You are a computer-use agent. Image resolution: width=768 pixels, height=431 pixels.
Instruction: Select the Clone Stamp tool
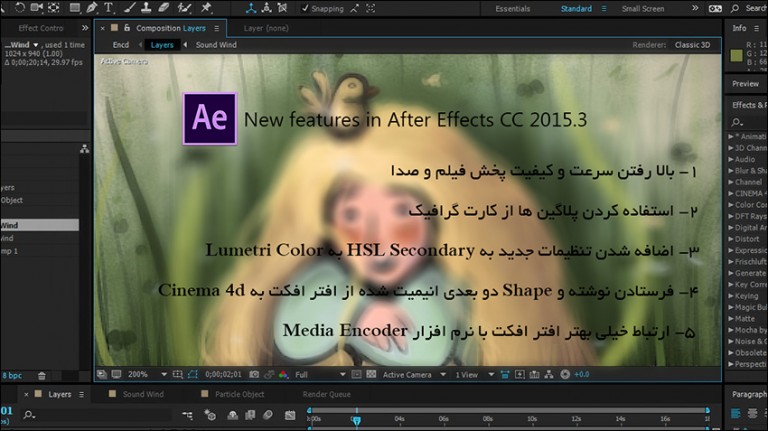[x=146, y=8]
